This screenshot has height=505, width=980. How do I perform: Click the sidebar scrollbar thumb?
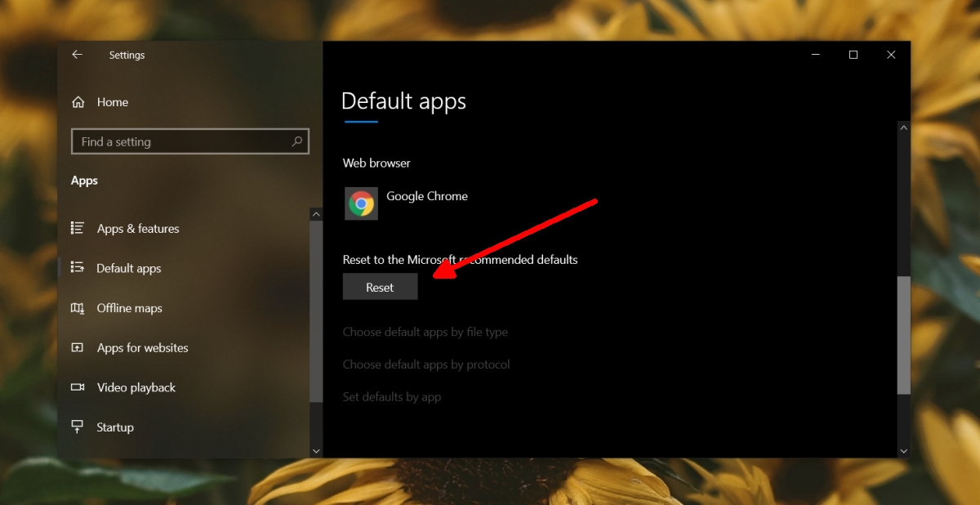coord(316,311)
